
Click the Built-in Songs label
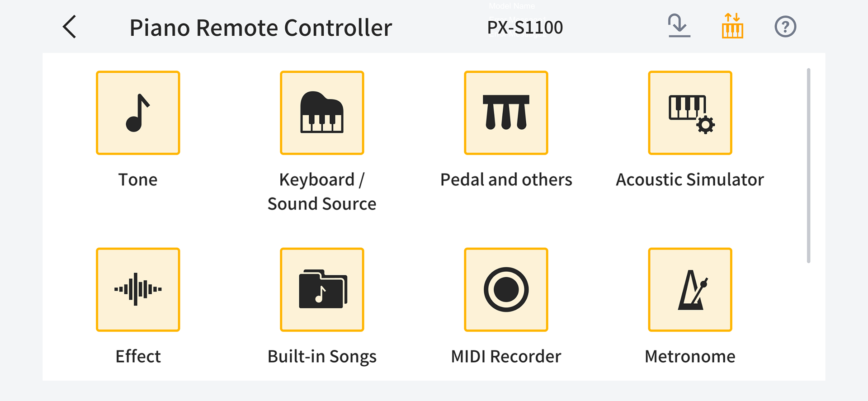point(321,356)
